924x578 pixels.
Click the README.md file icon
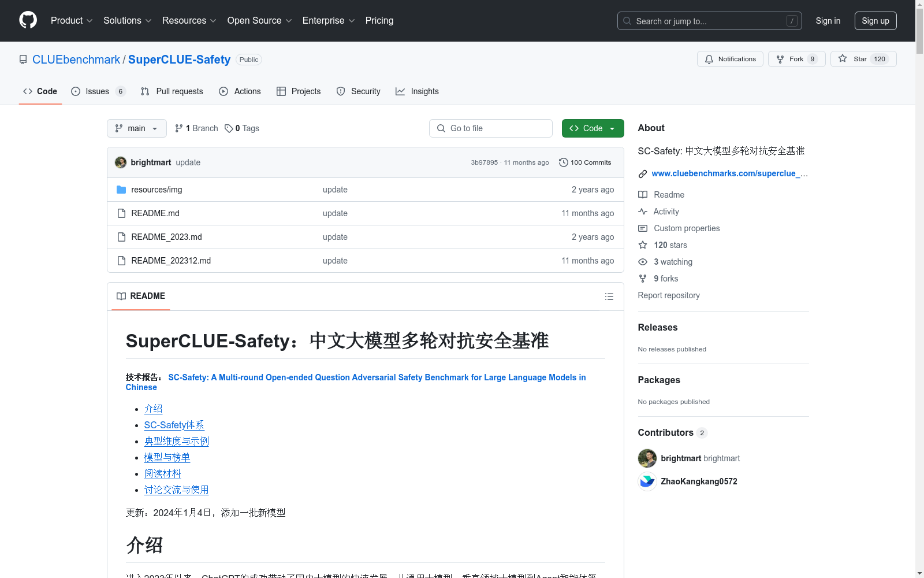point(121,213)
